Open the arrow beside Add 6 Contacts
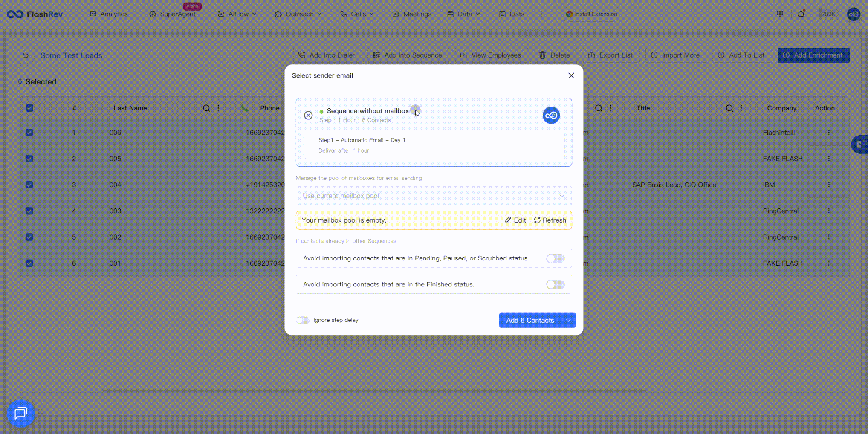Screen dimensions: 868x434 click(x=568, y=320)
